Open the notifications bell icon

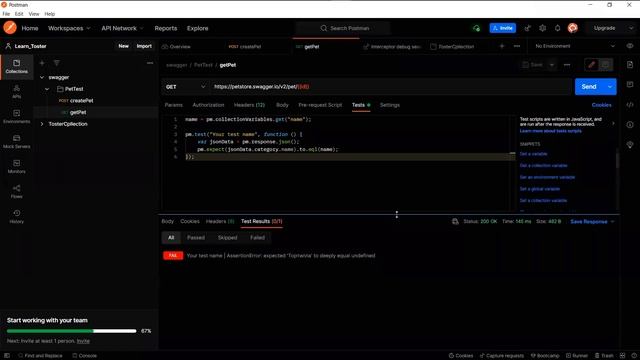click(x=558, y=28)
